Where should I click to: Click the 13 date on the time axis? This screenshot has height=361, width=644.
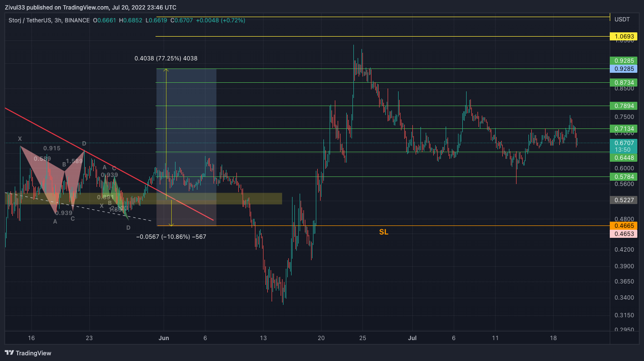tap(263, 338)
